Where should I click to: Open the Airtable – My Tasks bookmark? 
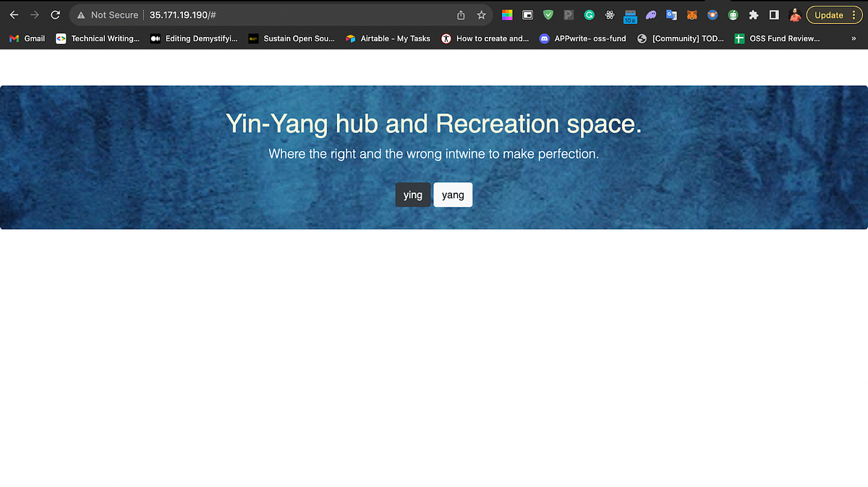click(x=388, y=38)
